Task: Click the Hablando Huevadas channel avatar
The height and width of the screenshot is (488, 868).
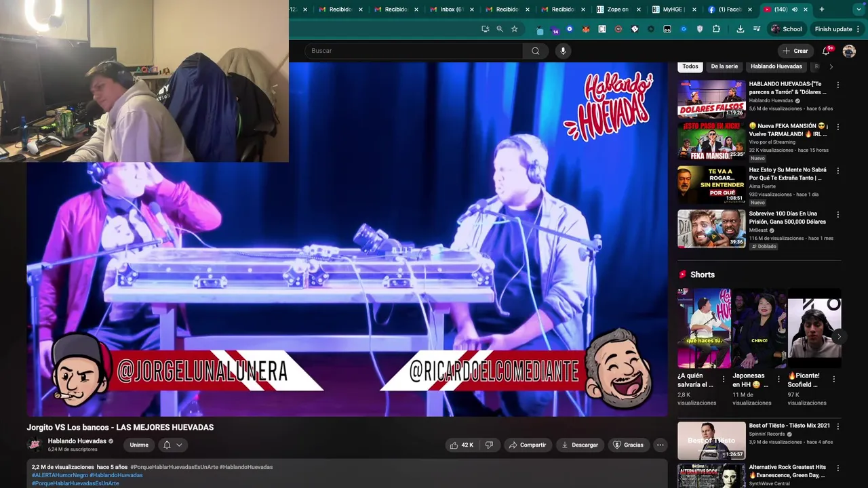Action: pyautogui.click(x=34, y=445)
